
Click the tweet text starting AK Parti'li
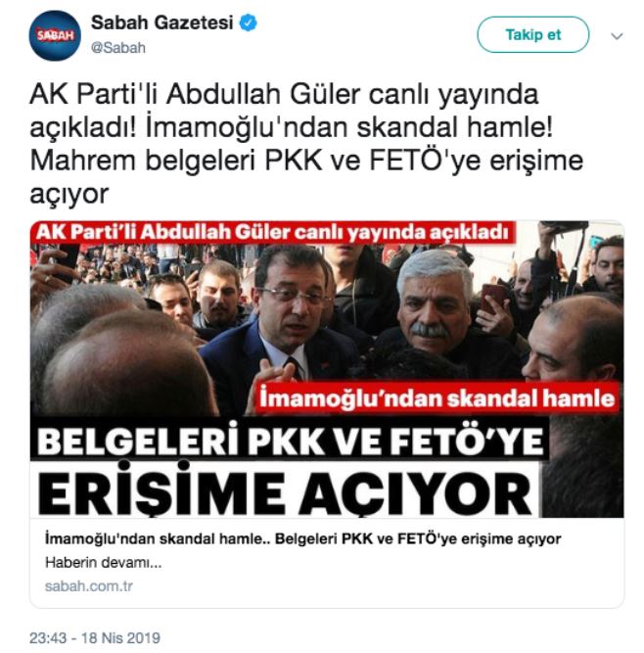pos(306,144)
